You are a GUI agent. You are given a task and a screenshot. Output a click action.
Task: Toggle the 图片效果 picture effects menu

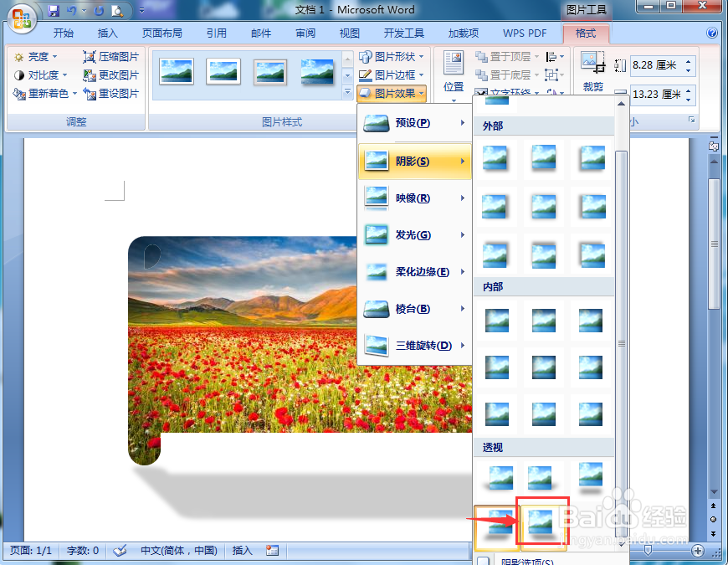click(392, 93)
